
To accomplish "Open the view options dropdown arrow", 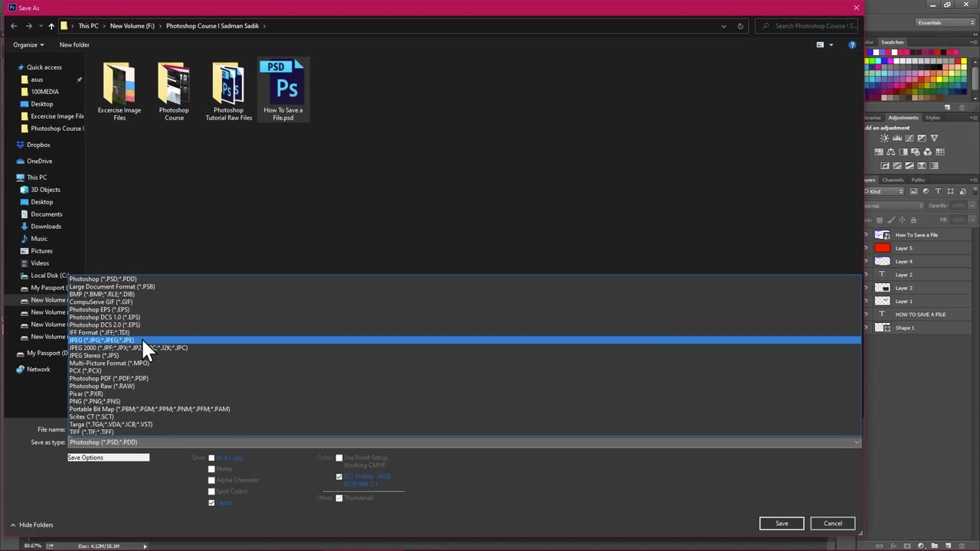I will tap(831, 44).
